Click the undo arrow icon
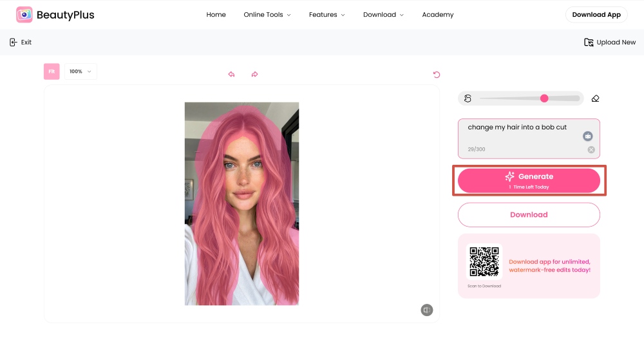The height and width of the screenshot is (356, 644). [232, 74]
